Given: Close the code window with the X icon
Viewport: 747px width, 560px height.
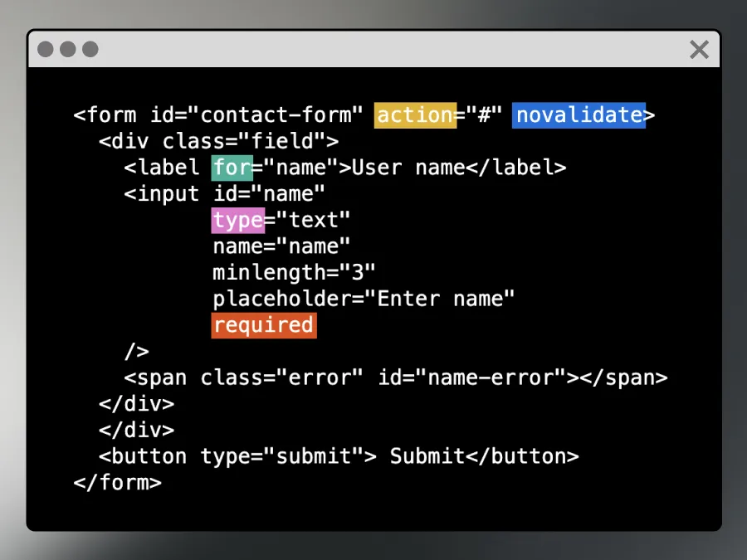Looking at the screenshot, I should coord(699,49).
